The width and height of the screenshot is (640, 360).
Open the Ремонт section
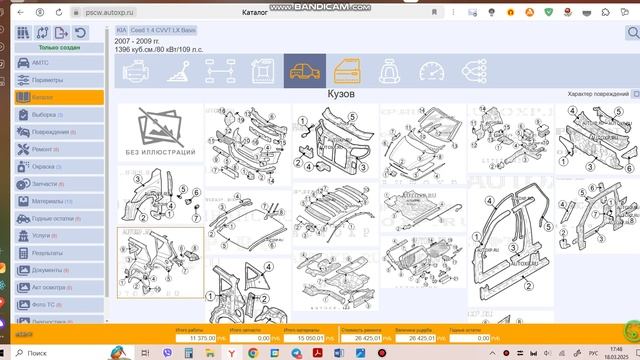(x=59, y=149)
